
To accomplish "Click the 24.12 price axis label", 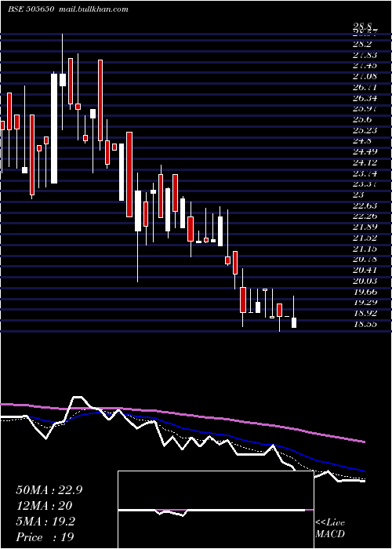I will (x=365, y=162).
